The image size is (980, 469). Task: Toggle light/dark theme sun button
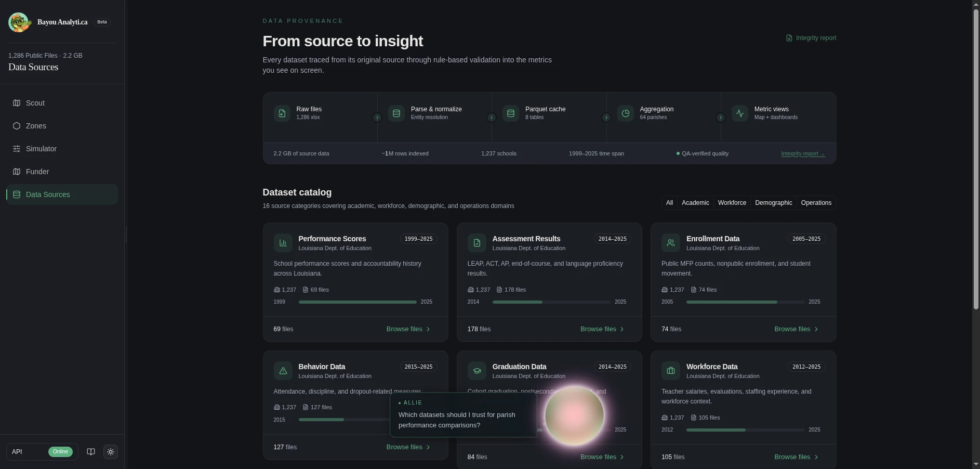111,452
